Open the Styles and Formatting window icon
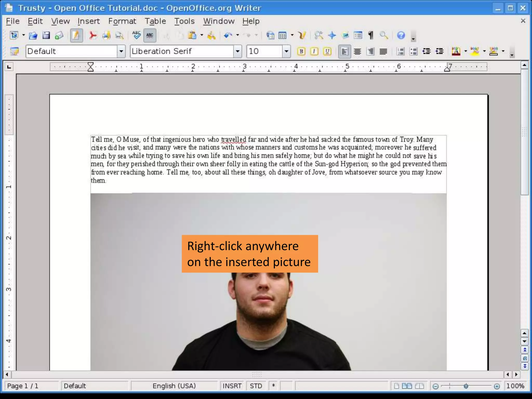This screenshot has width=532, height=399. coord(15,51)
